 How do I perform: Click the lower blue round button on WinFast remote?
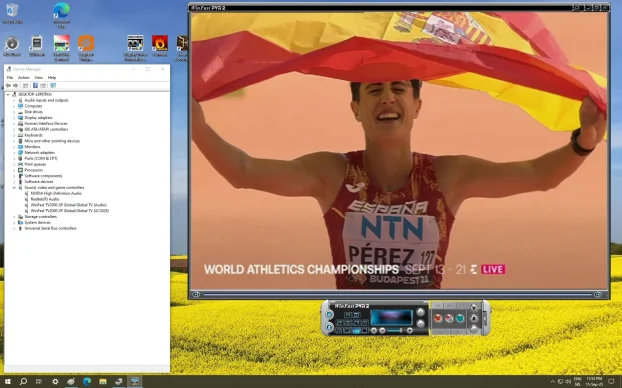coord(329,327)
